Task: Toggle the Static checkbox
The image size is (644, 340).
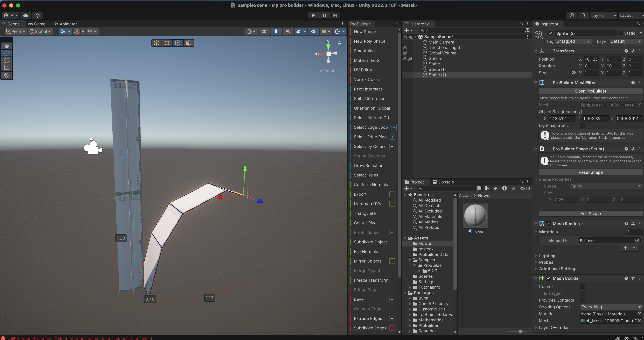Action: [620, 33]
